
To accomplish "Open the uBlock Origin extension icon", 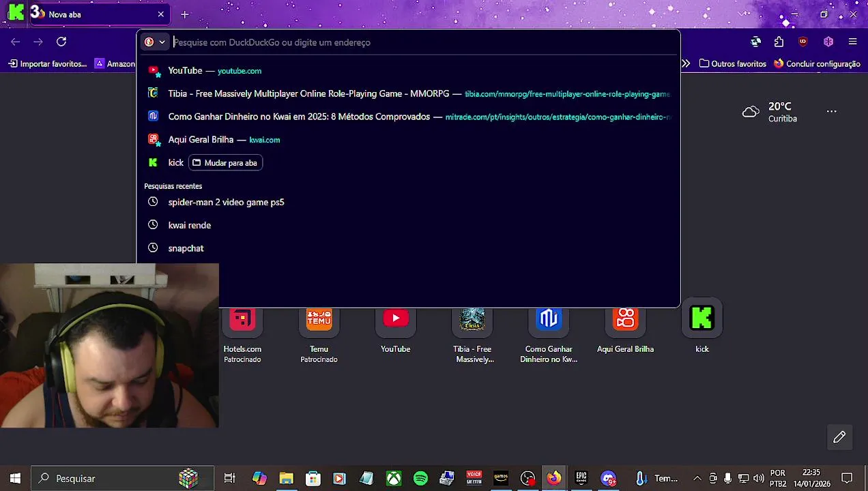I will pos(802,42).
